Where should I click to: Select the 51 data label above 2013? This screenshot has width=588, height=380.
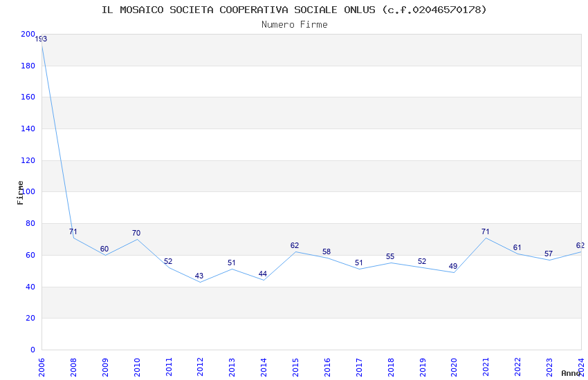coord(231,263)
